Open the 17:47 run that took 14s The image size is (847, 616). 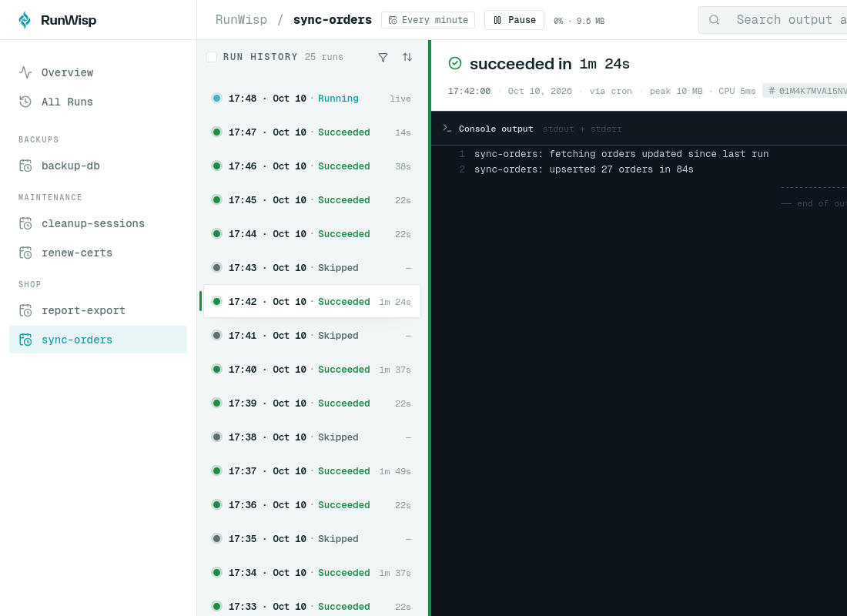coord(312,132)
